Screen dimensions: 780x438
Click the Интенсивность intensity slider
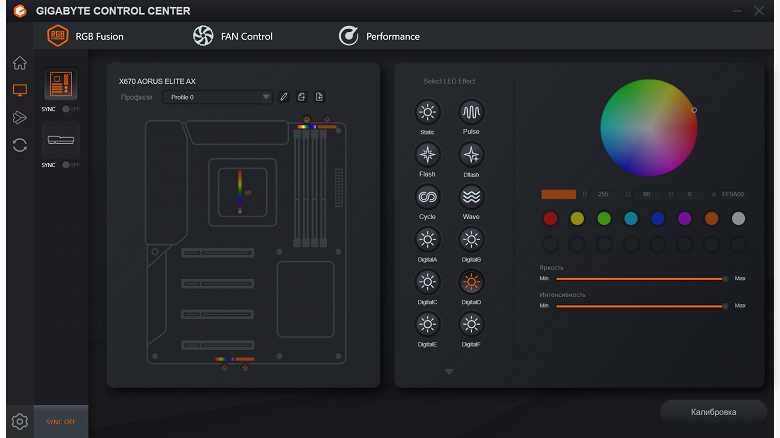[x=642, y=306]
